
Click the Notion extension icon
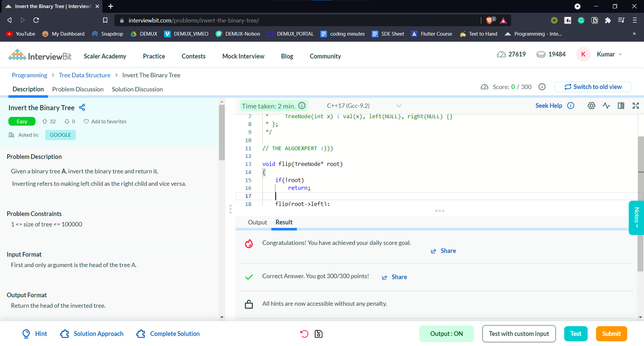coord(595,21)
